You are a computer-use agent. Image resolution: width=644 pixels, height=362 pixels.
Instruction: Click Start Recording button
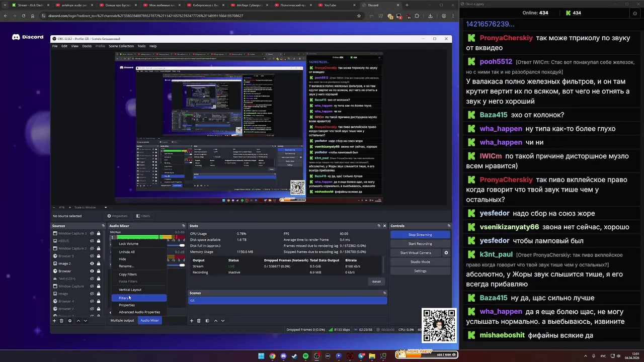(420, 244)
